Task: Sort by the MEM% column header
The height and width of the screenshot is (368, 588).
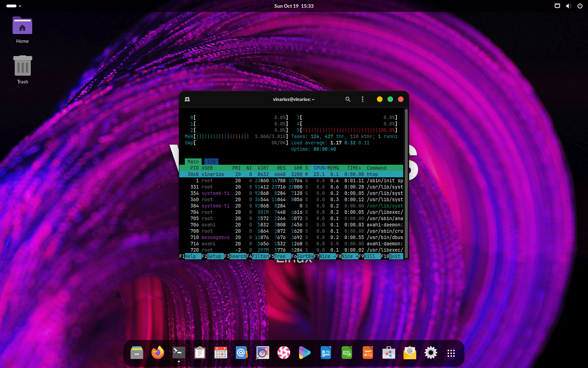Action: [333, 168]
